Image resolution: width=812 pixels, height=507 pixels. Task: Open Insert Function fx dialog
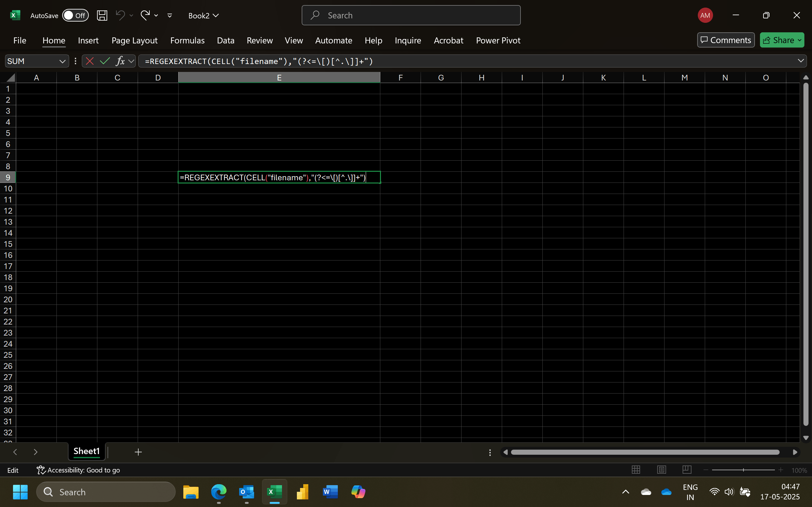pos(120,61)
